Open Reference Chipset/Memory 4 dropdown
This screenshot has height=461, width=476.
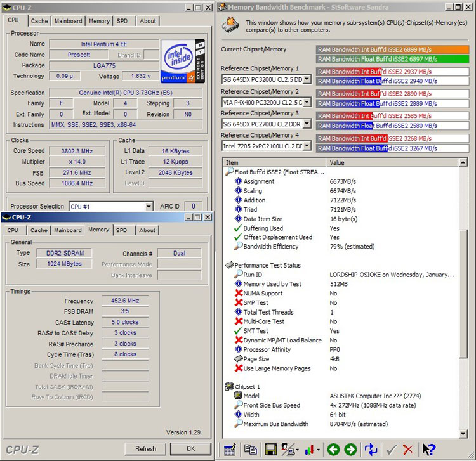307,146
